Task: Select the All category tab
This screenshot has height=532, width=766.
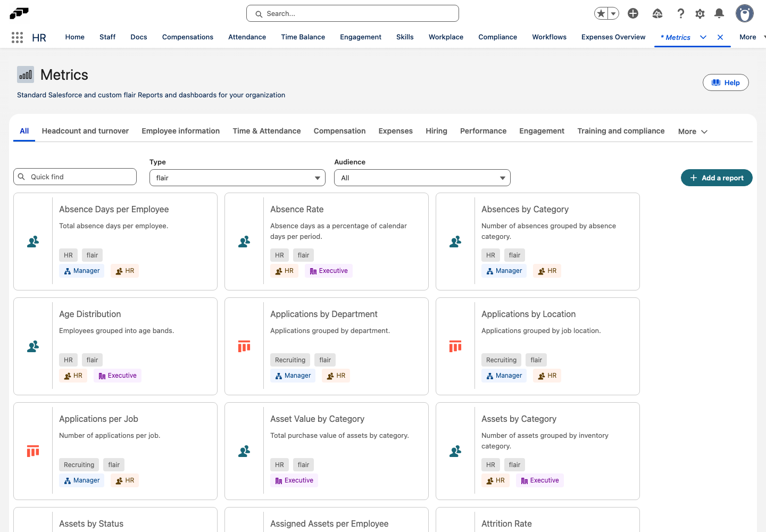Action: point(24,131)
